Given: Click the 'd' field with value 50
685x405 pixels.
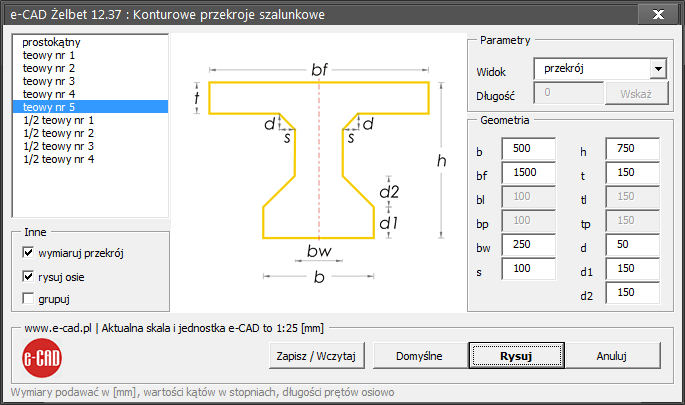Looking at the screenshot, I should 633,245.
